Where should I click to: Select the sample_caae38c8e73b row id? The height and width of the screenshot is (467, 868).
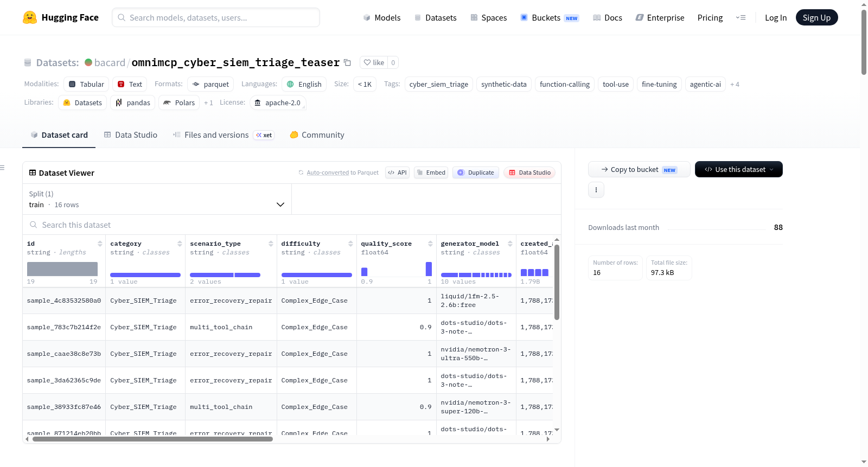point(64,354)
